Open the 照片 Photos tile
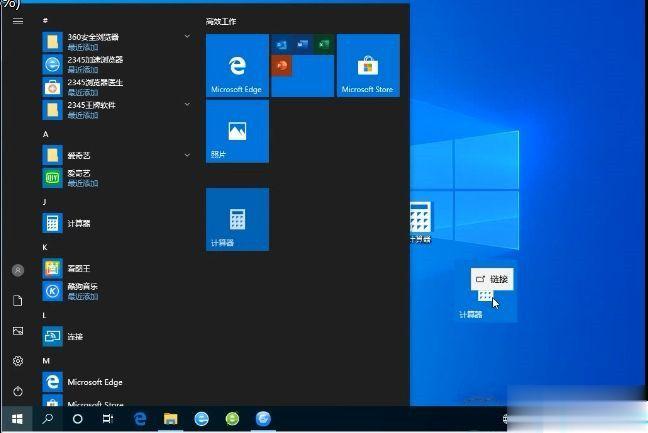Screen dimensions: 648x433 237,131
